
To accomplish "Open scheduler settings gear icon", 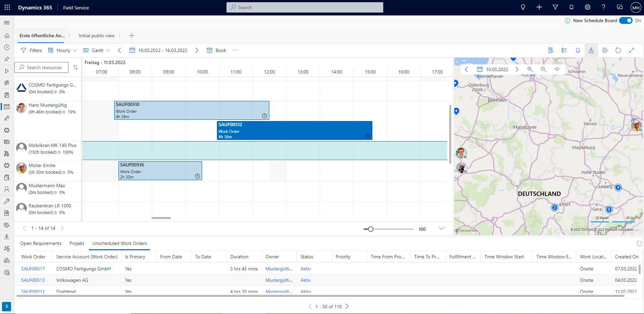I will pos(605,50).
